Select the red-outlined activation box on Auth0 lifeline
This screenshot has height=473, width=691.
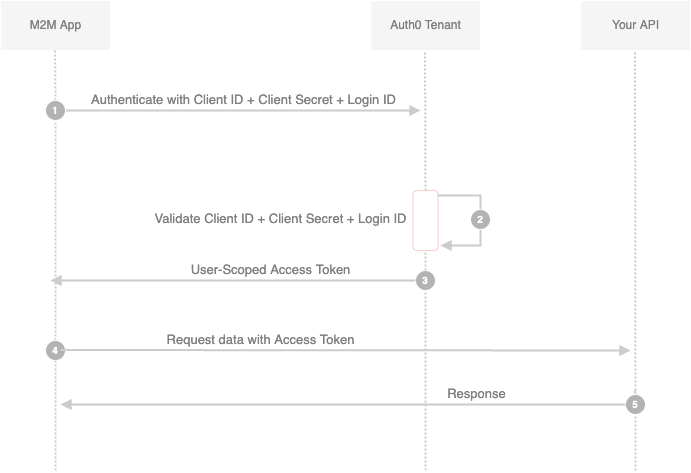tap(425, 219)
